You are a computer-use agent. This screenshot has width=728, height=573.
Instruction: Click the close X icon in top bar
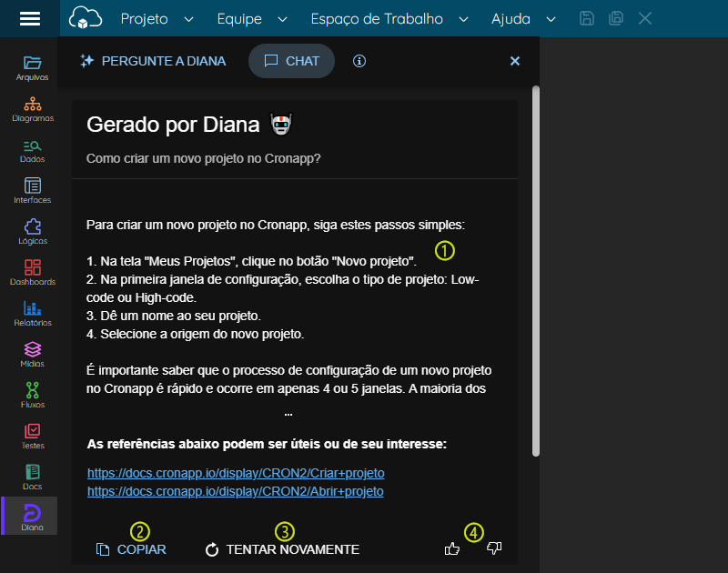tap(645, 18)
